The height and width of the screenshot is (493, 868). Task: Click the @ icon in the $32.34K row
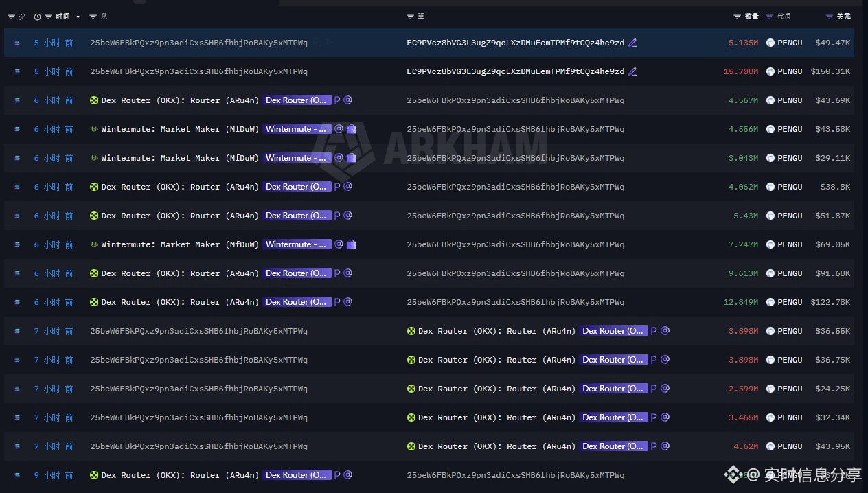(x=665, y=417)
